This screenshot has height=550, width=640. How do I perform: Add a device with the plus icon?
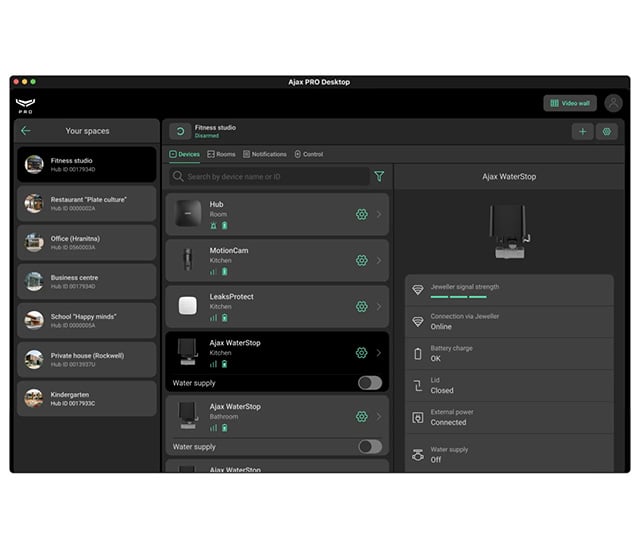[x=582, y=131]
